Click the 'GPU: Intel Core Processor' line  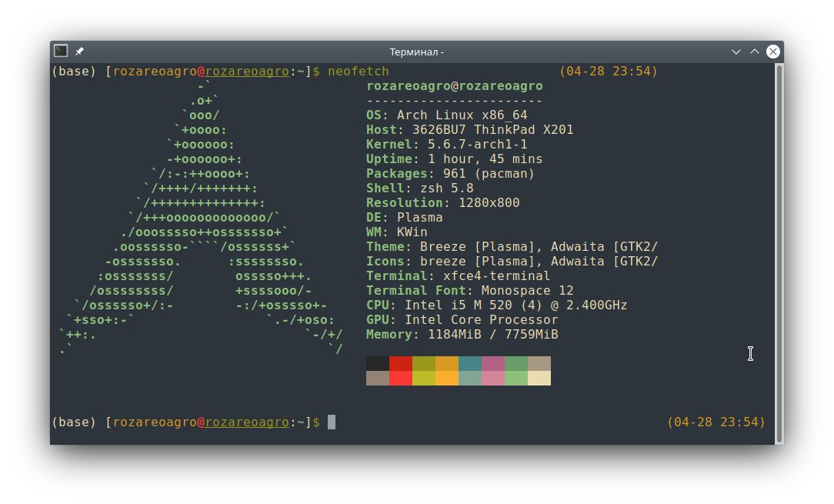tap(462, 320)
